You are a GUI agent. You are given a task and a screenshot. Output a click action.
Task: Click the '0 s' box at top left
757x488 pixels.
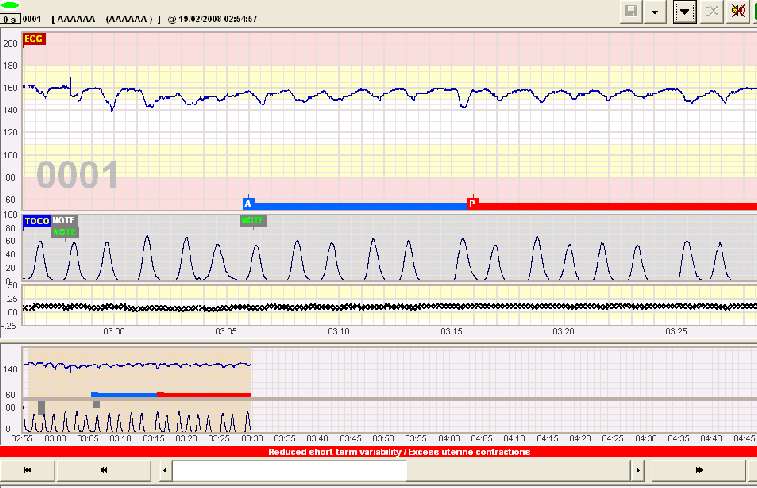(x=10, y=19)
